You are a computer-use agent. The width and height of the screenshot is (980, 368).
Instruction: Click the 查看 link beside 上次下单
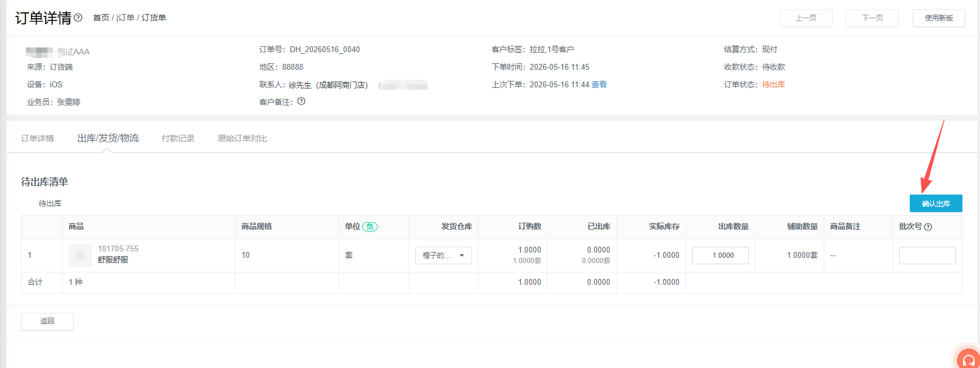pos(599,84)
